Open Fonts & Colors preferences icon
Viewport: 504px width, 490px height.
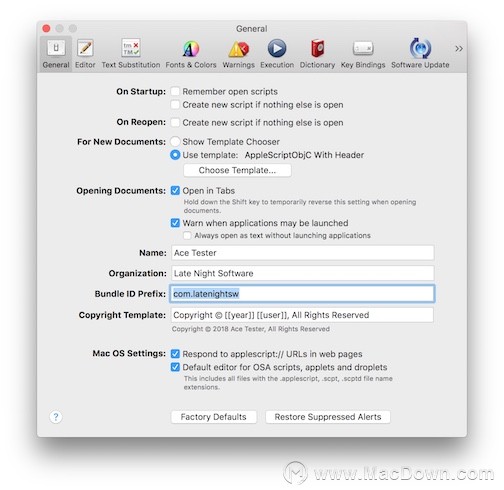191,49
